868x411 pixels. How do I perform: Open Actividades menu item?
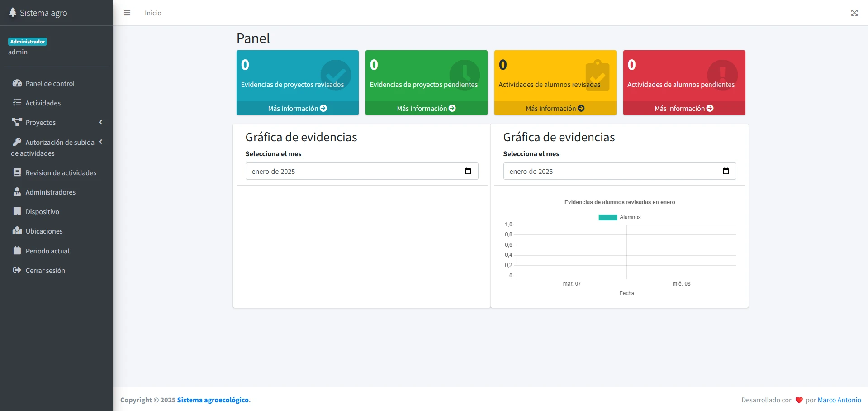(57, 103)
